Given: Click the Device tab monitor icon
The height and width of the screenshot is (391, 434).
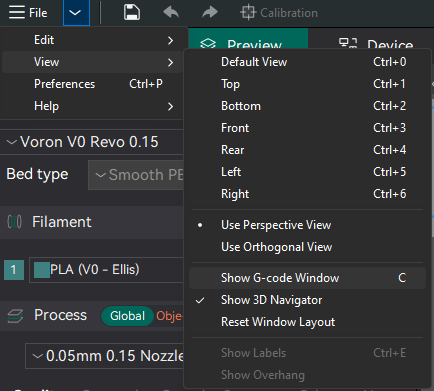Looking at the screenshot, I should [348, 43].
